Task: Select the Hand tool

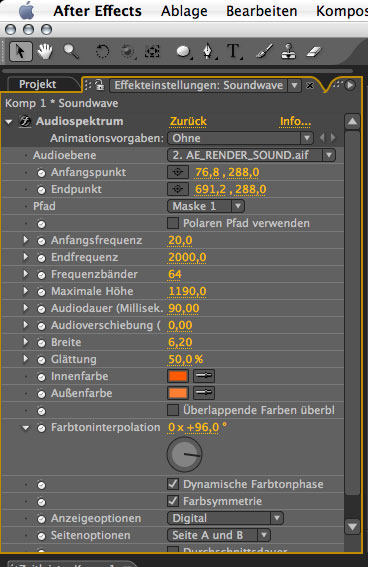Action: (x=45, y=51)
